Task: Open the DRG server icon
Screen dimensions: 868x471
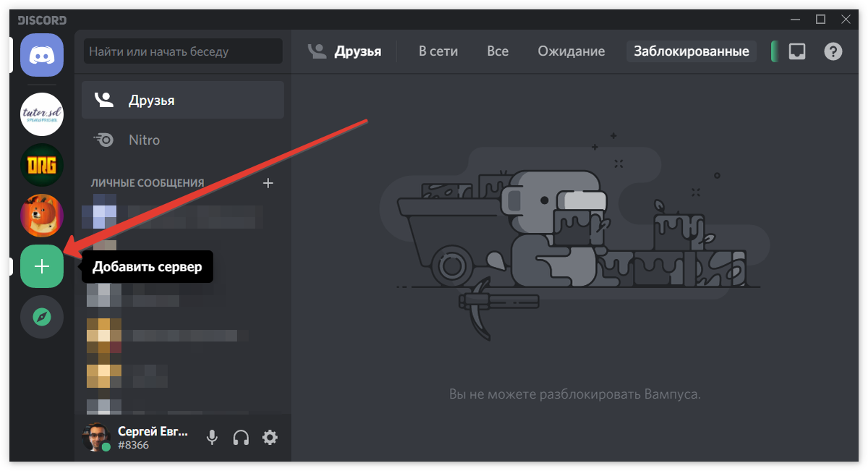Action: point(42,165)
